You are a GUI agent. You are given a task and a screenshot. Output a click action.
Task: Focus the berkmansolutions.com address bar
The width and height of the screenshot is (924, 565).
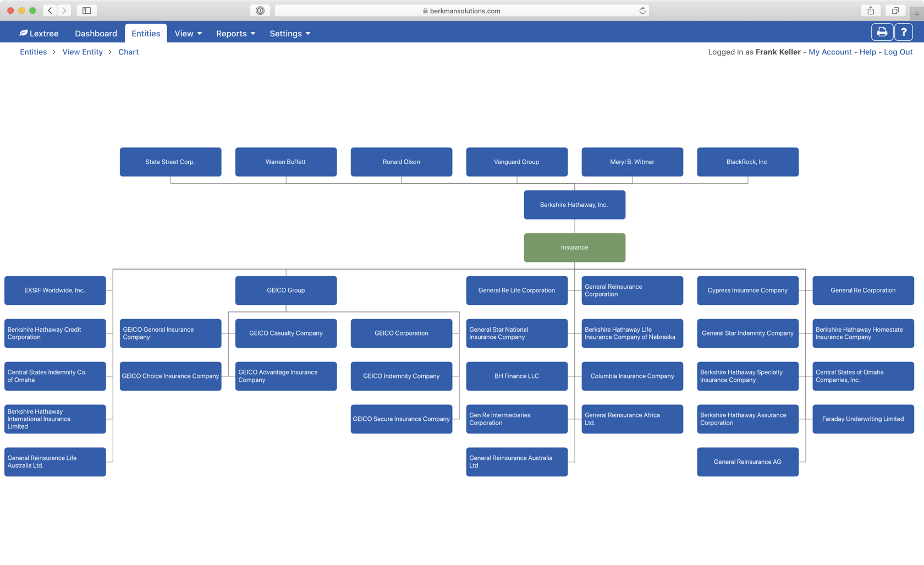tap(462, 10)
